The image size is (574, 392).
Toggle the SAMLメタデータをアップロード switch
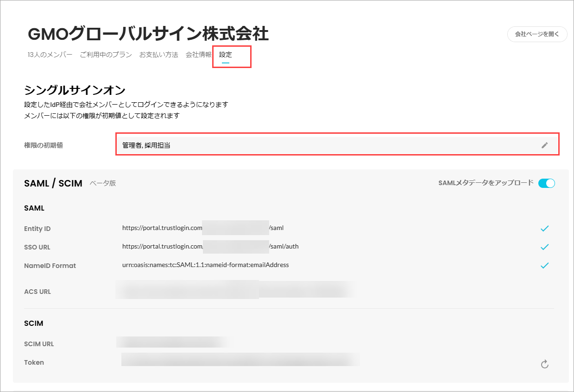(x=547, y=183)
